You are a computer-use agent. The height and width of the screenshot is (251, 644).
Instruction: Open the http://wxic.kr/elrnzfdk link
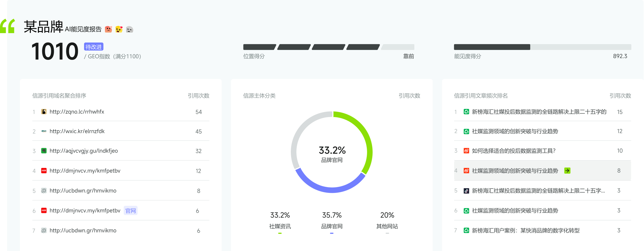[77, 131]
